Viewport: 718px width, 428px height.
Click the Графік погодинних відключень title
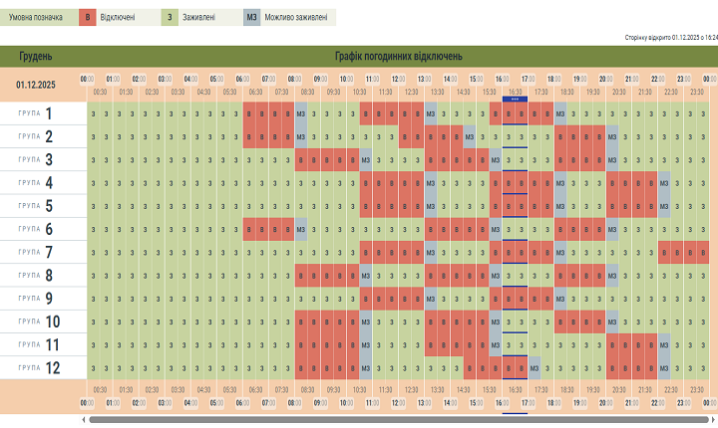(398, 56)
